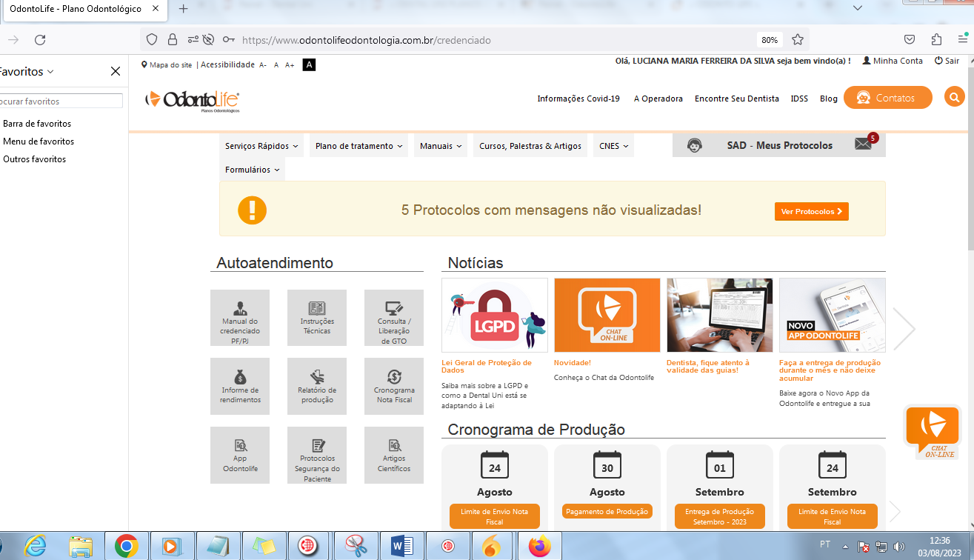The width and height of the screenshot is (974, 560).
Task: Show next Cronograma de Produção dates
Action: tap(895, 511)
